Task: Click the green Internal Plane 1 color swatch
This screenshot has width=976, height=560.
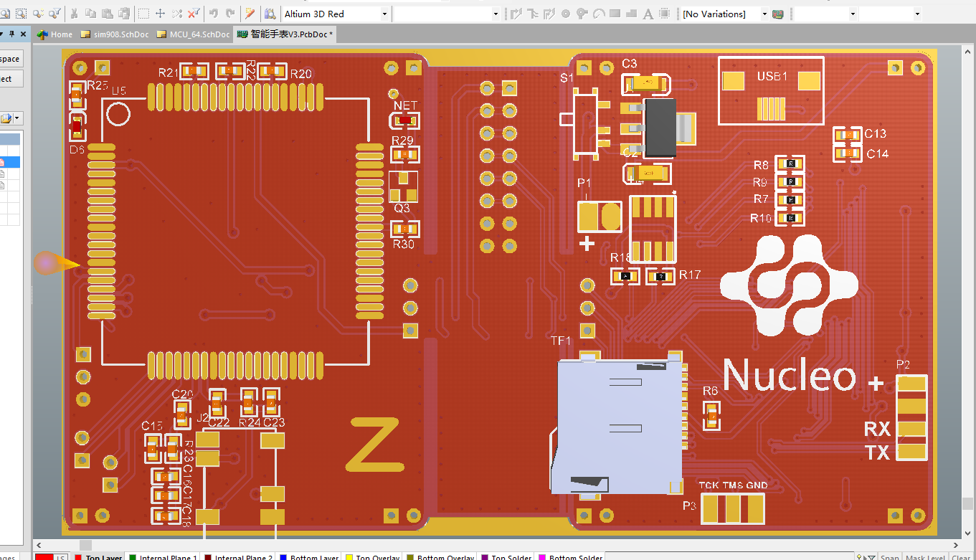Action: point(133,557)
